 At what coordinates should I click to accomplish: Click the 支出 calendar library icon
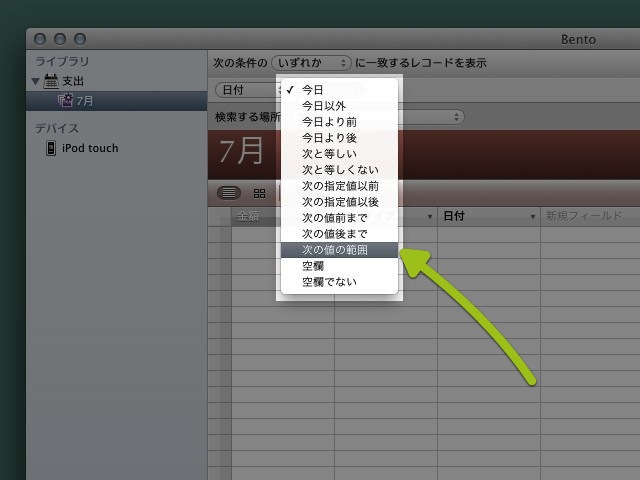(51, 81)
